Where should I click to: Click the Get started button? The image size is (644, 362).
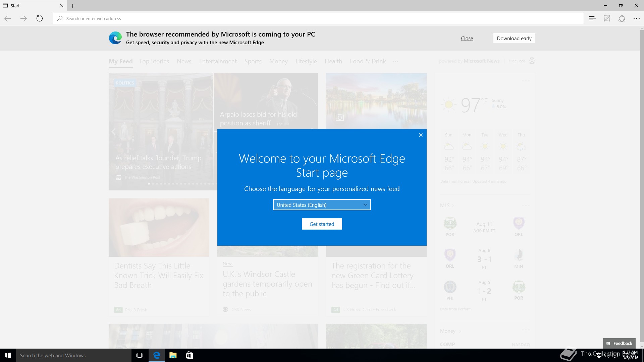coord(322,224)
